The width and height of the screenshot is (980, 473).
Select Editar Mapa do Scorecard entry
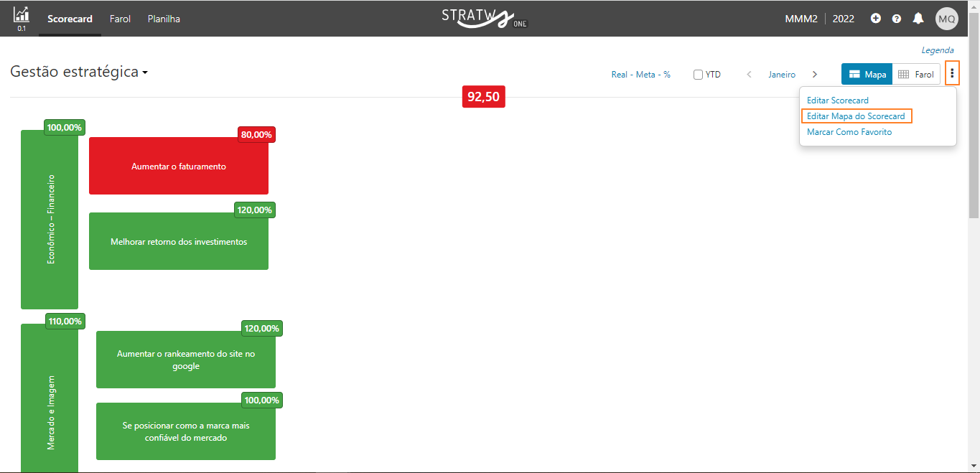857,116
